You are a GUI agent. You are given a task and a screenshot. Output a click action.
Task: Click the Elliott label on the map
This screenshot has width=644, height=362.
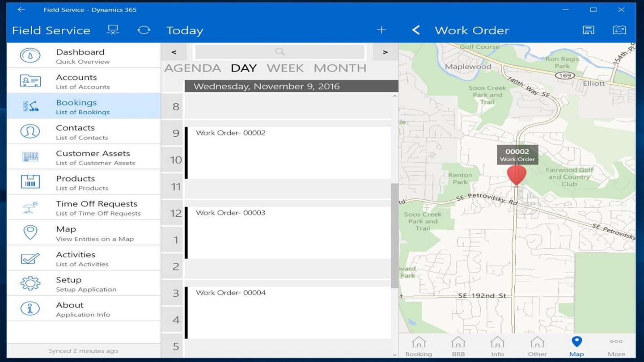[594, 83]
